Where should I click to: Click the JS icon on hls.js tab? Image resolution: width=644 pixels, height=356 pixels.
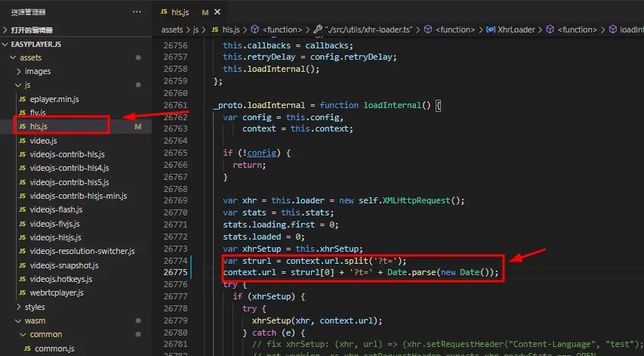[x=165, y=12]
